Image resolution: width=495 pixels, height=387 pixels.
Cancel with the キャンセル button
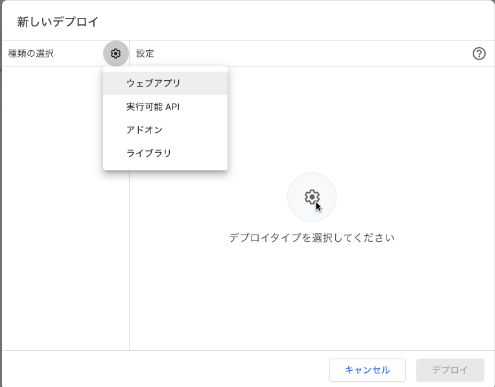(x=367, y=370)
